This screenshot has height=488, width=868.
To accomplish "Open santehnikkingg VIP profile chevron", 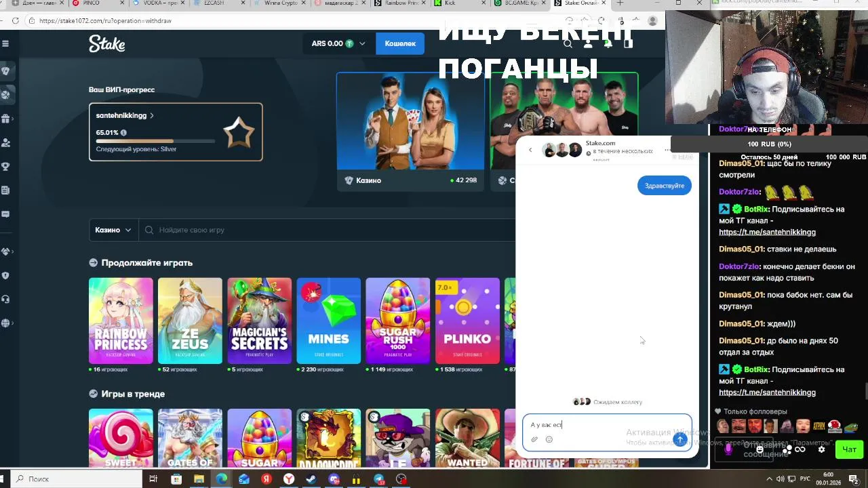I will 152,116.
